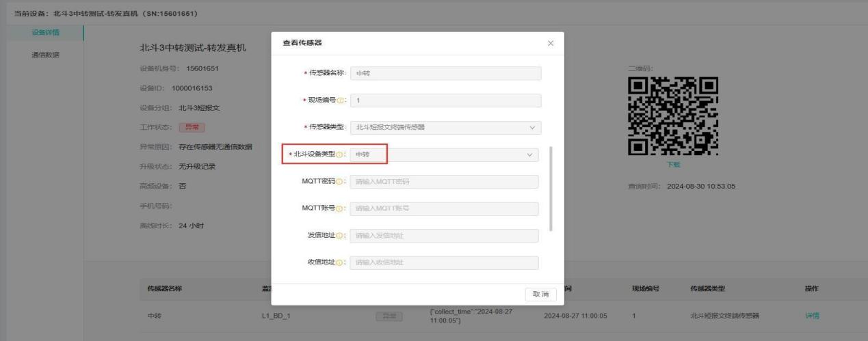Expand the 北斗设备类型 dropdown showing 中转

[x=443, y=155]
